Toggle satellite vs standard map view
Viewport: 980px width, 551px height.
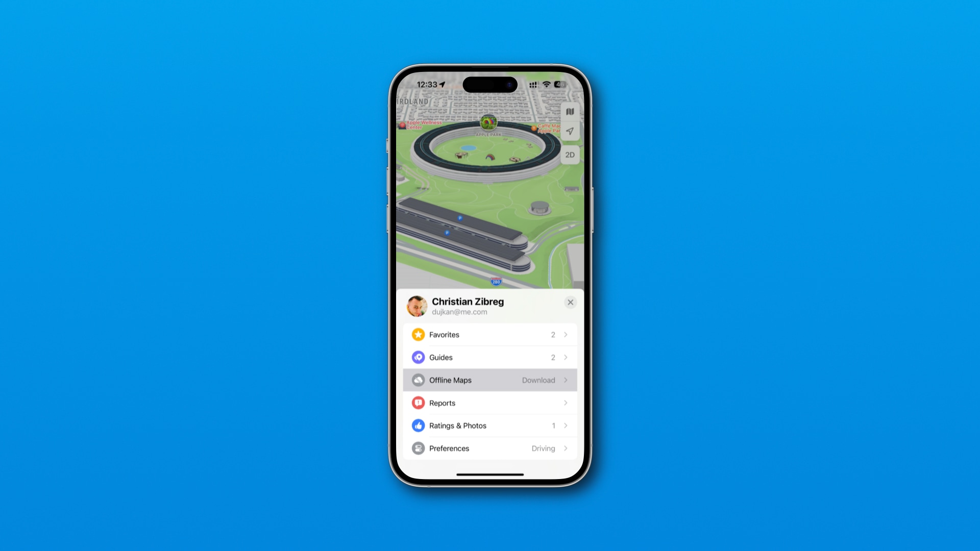570,110
